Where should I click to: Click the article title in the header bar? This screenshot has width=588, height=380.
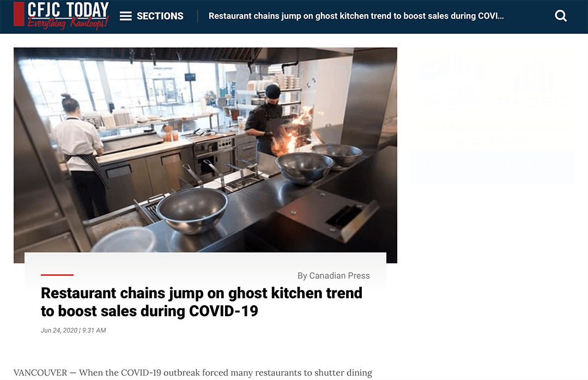[x=356, y=16]
